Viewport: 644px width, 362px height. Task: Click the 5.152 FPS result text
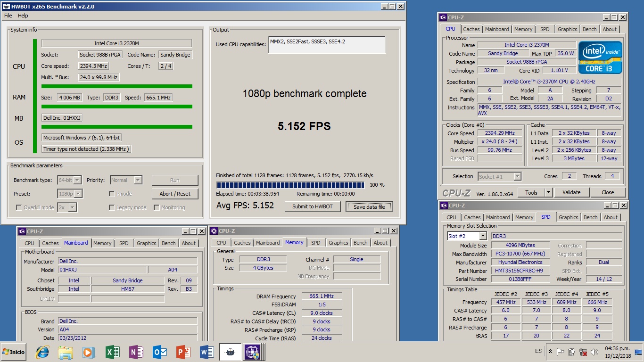(304, 126)
